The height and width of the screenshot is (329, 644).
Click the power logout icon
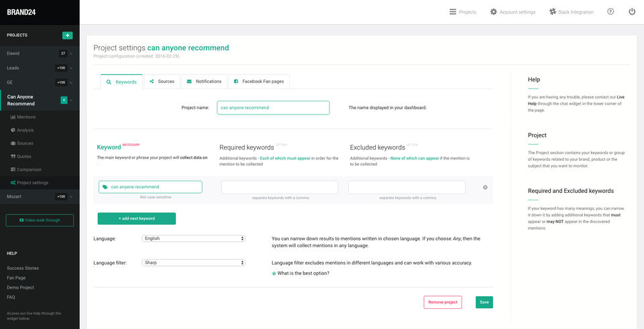pos(632,11)
